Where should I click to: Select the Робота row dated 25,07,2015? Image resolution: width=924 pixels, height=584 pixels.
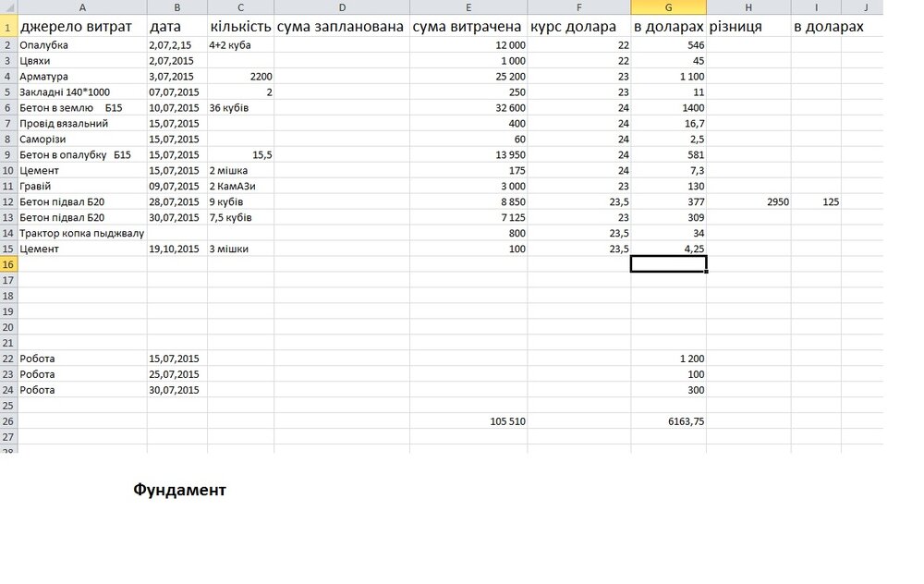(x=82, y=374)
